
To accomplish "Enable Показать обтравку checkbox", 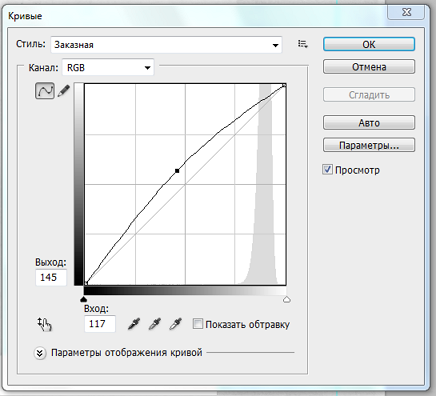I will (198, 324).
